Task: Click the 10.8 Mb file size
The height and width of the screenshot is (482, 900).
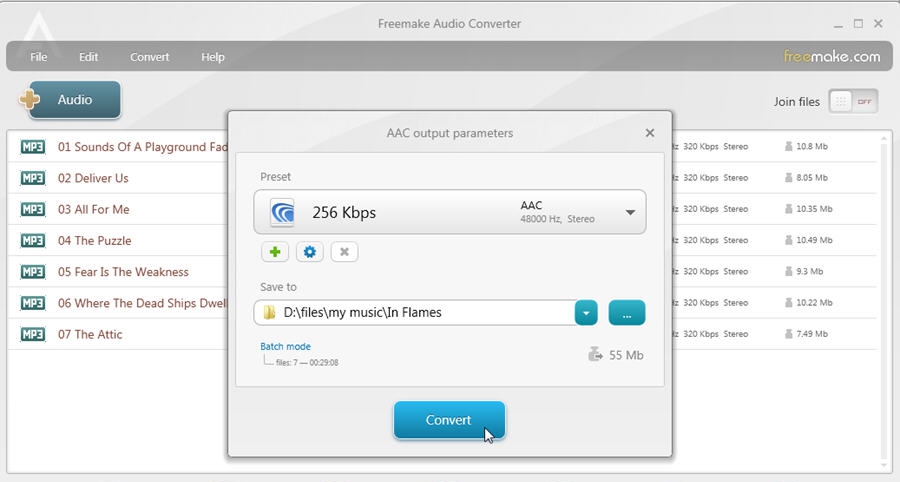Action: click(x=812, y=146)
